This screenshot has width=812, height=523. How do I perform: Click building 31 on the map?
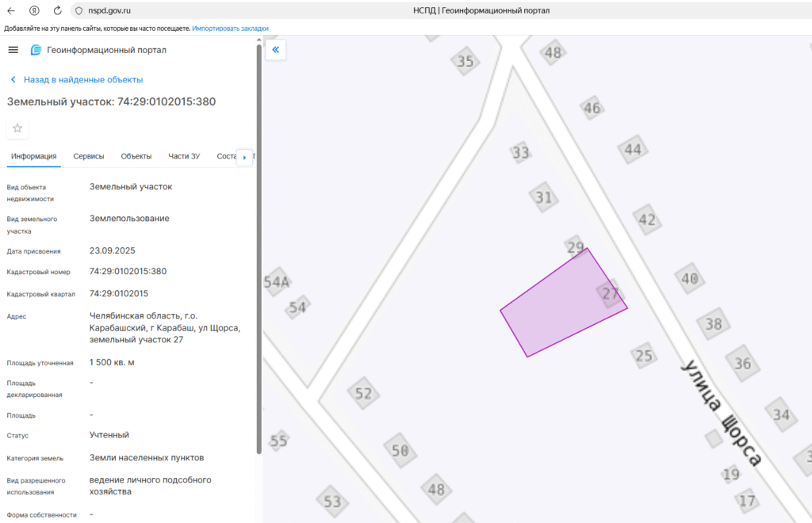[543, 197]
